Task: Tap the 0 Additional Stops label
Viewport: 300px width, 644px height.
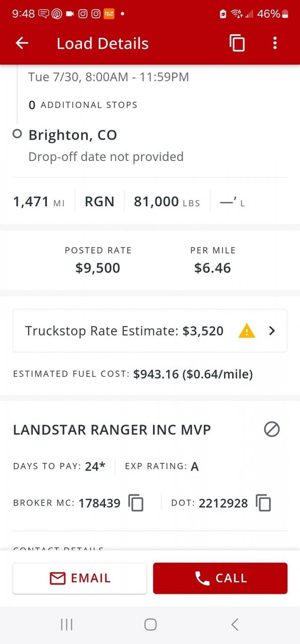Action: [x=83, y=105]
